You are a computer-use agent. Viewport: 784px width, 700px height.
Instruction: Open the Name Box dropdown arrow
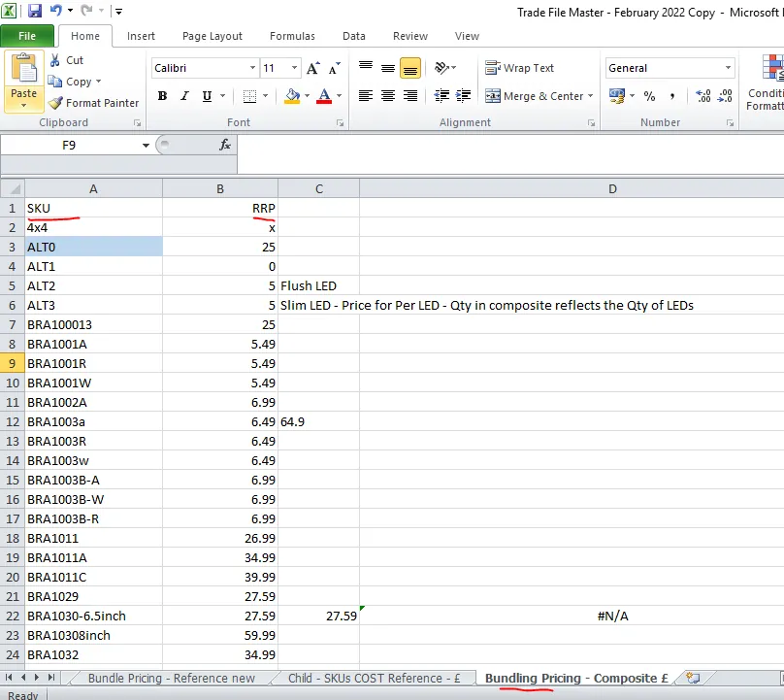point(146,145)
